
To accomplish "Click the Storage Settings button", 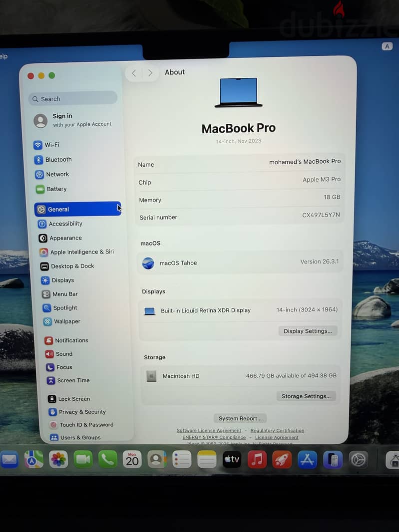I will pyautogui.click(x=306, y=396).
